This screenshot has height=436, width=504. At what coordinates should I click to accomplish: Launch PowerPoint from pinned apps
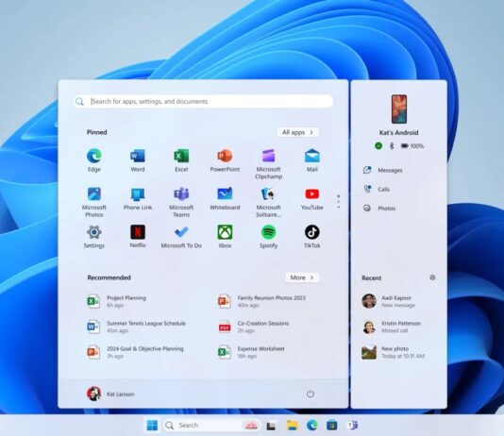coord(225,160)
